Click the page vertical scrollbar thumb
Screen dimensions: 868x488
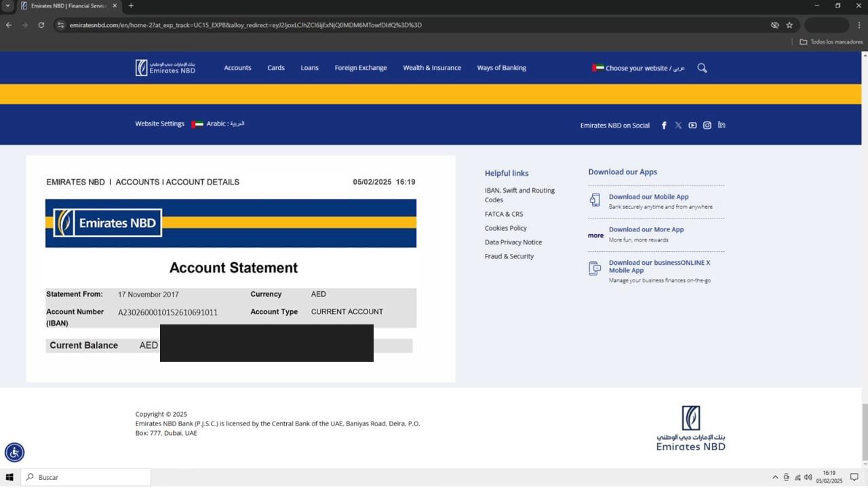(865, 432)
